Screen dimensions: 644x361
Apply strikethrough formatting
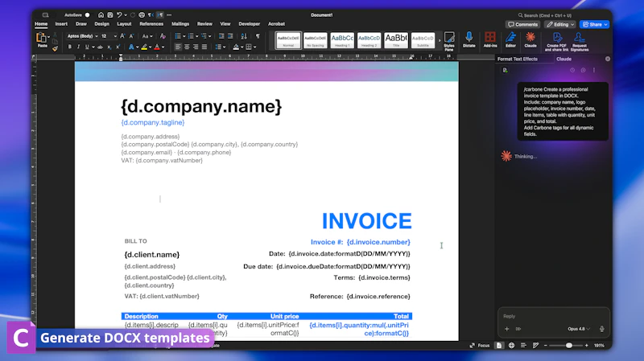(x=100, y=47)
